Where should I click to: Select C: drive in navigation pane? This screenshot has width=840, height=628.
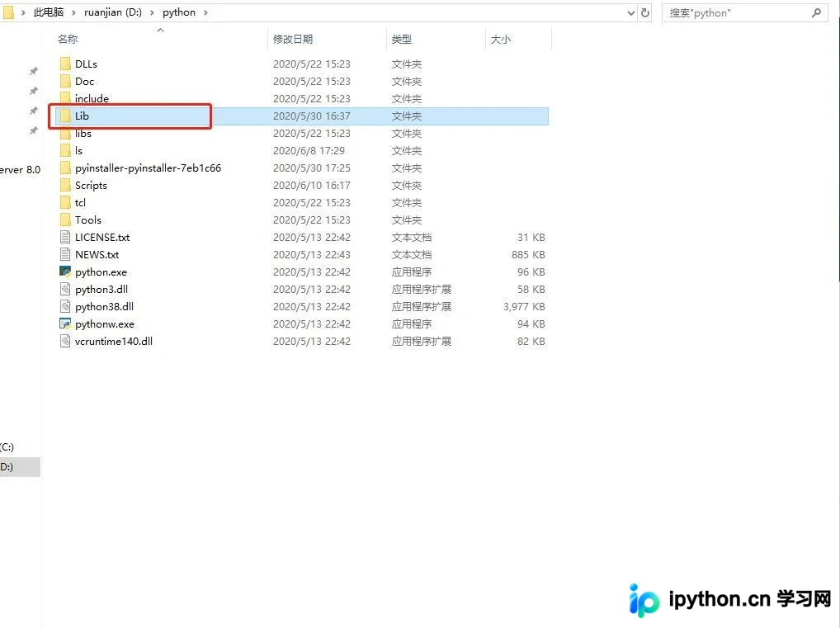[x=7, y=447]
